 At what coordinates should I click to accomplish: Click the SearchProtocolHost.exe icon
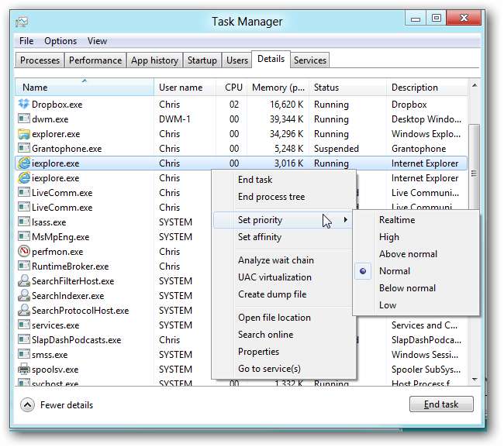pos(24,310)
